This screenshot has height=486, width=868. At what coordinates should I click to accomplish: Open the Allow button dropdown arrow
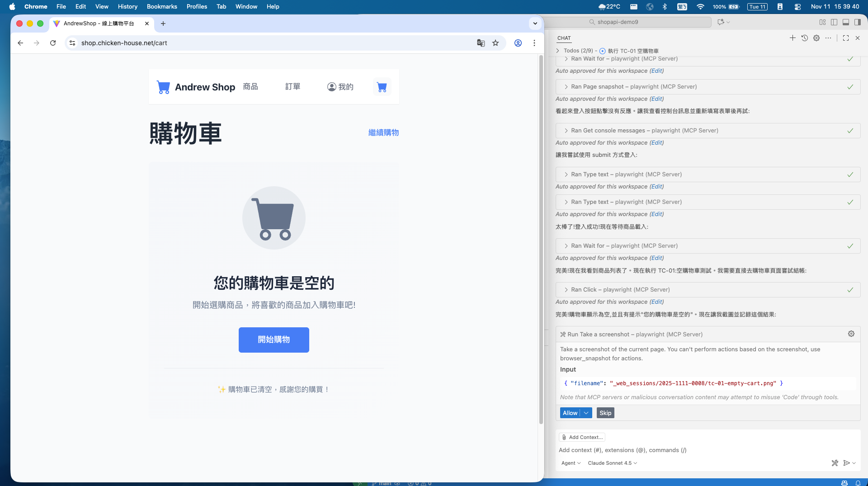pyautogui.click(x=586, y=413)
